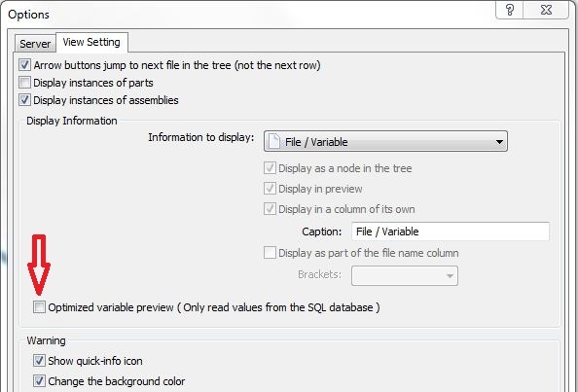The width and height of the screenshot is (578, 392).
Task: Toggle Display in preview checkbox
Action: pyautogui.click(x=270, y=189)
